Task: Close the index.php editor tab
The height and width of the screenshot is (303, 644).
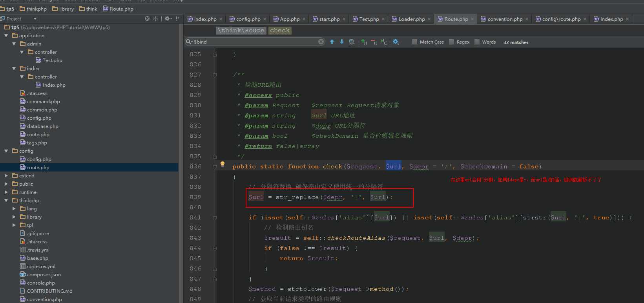Action: [x=221, y=19]
